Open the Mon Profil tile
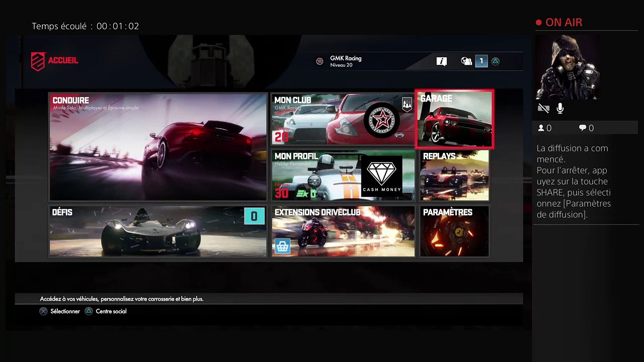This screenshot has width=644, height=362. point(343,175)
